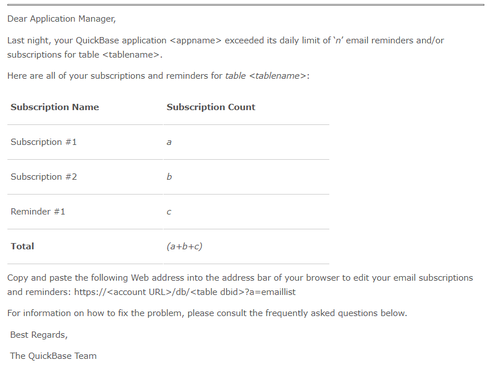Viewport: 490px width, 368px height.
Task: Click count value 'a' for Subscription #1
Action: point(169,142)
